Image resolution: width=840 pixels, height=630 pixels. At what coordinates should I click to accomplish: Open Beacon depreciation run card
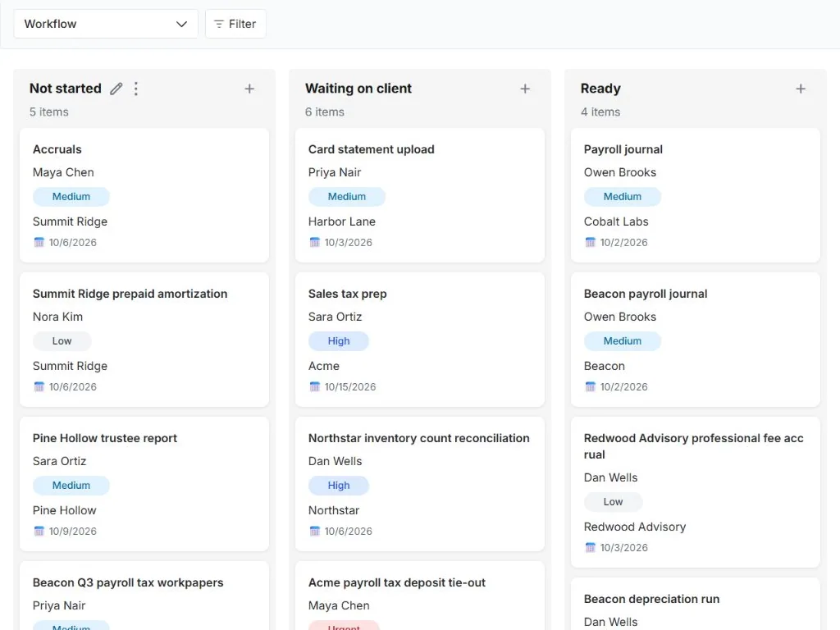coord(651,599)
